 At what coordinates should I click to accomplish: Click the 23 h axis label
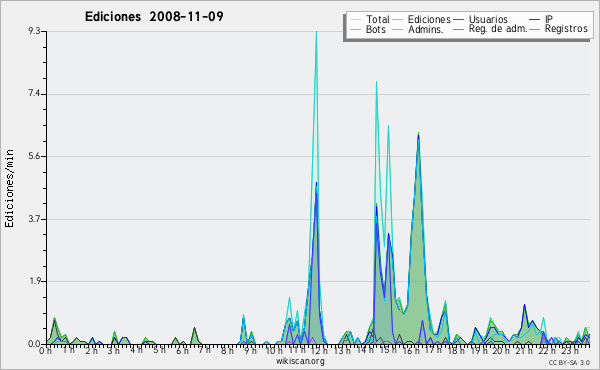[570, 350]
